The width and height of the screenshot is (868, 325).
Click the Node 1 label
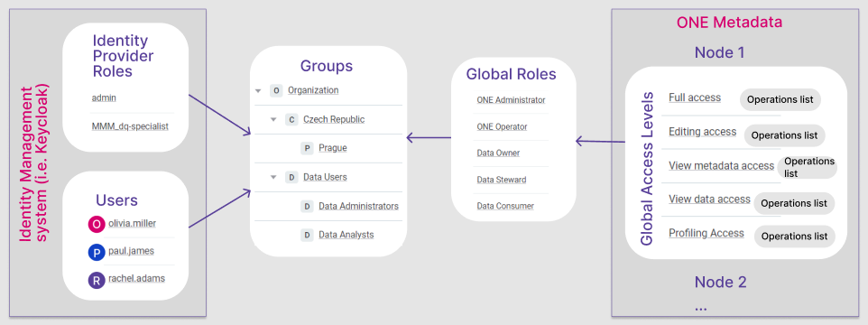pyautogui.click(x=720, y=52)
